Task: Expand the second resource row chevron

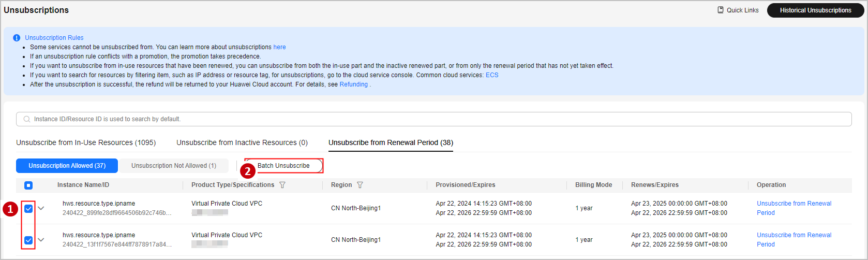Action: 41,240
